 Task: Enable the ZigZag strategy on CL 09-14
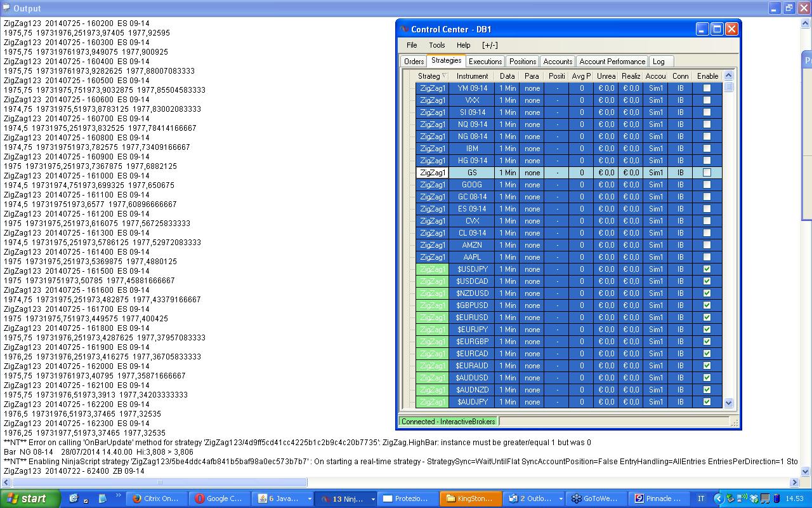pos(707,233)
